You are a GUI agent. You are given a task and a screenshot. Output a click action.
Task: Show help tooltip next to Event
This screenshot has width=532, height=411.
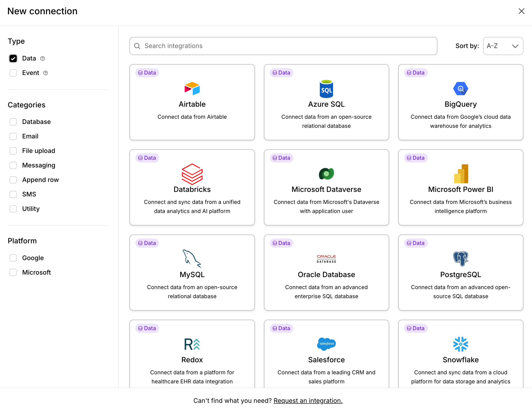(46, 73)
